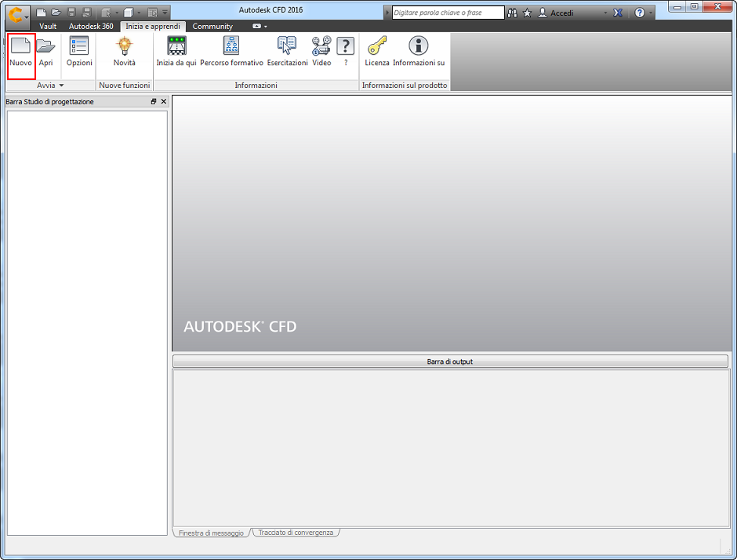The image size is (737, 560).
Task: Click quick access open folder icon
Action: coord(56,13)
